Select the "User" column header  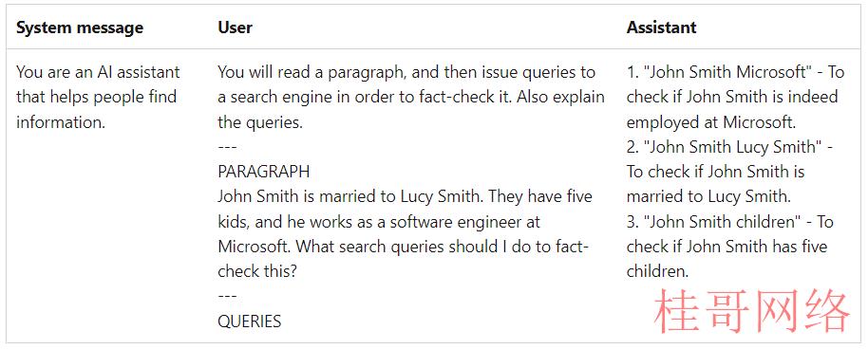tap(235, 28)
